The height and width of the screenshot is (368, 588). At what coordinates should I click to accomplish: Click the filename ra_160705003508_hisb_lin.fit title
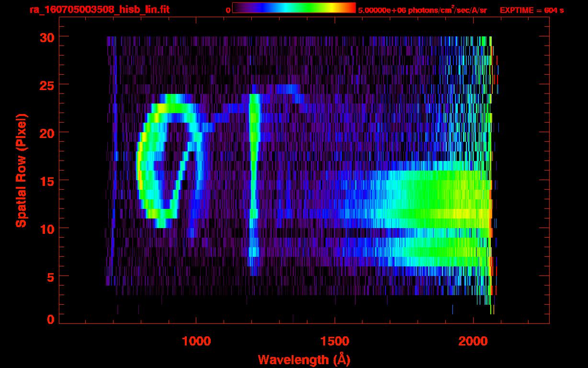coord(99,9)
